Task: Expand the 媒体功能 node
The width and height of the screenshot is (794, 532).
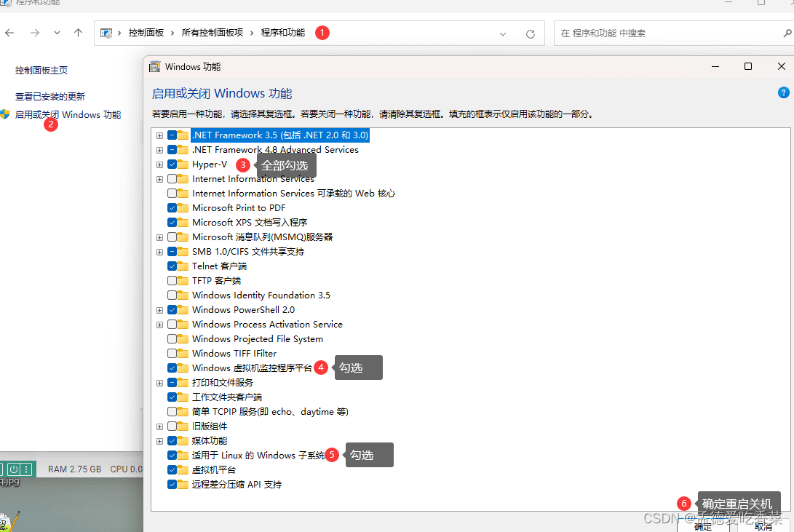Action: [x=159, y=442]
